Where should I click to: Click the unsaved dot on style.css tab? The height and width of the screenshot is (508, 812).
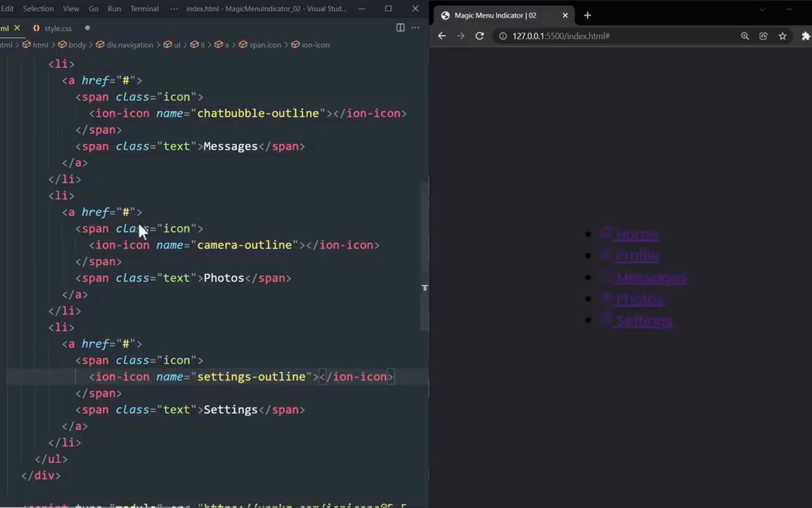click(87, 28)
